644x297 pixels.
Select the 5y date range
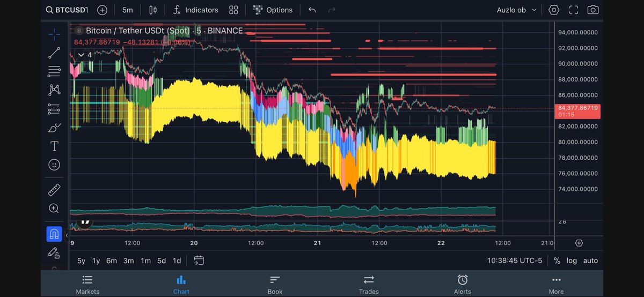81,261
